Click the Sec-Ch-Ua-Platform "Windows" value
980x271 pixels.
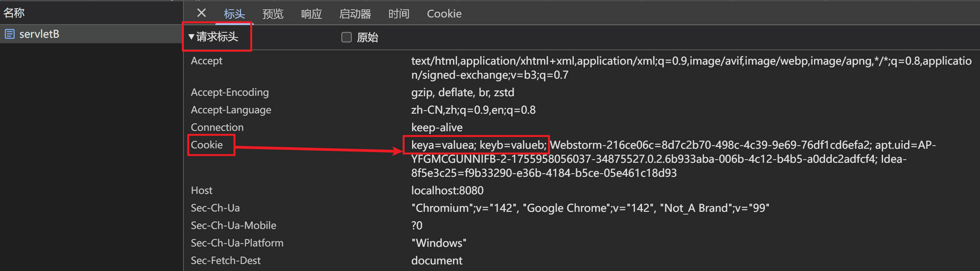tap(438, 243)
